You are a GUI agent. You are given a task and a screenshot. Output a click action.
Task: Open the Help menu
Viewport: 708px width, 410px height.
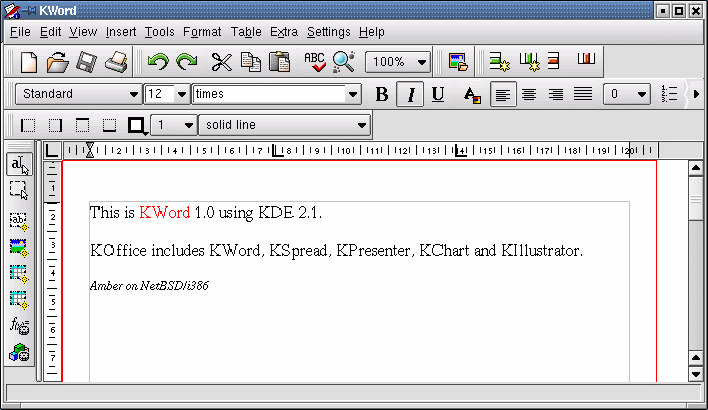pos(372,32)
